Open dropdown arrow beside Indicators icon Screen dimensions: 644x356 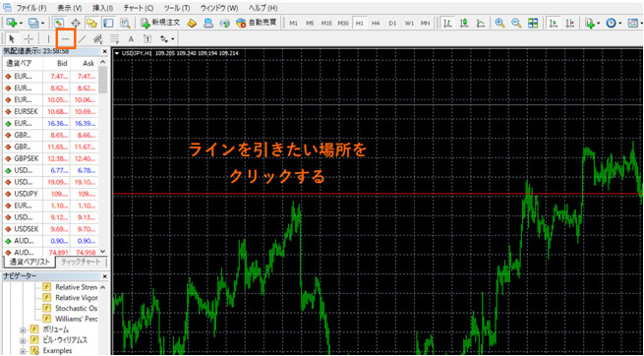coord(599,23)
